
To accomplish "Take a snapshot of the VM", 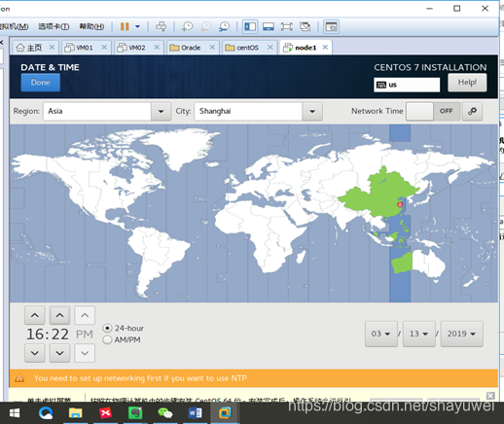I will tap(187, 26).
